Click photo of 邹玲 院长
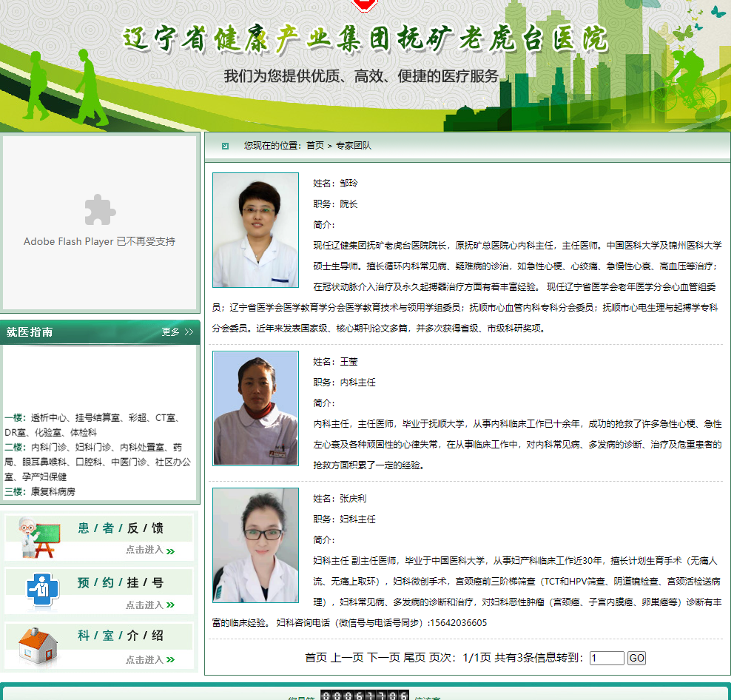The image size is (734, 700). pos(255,230)
